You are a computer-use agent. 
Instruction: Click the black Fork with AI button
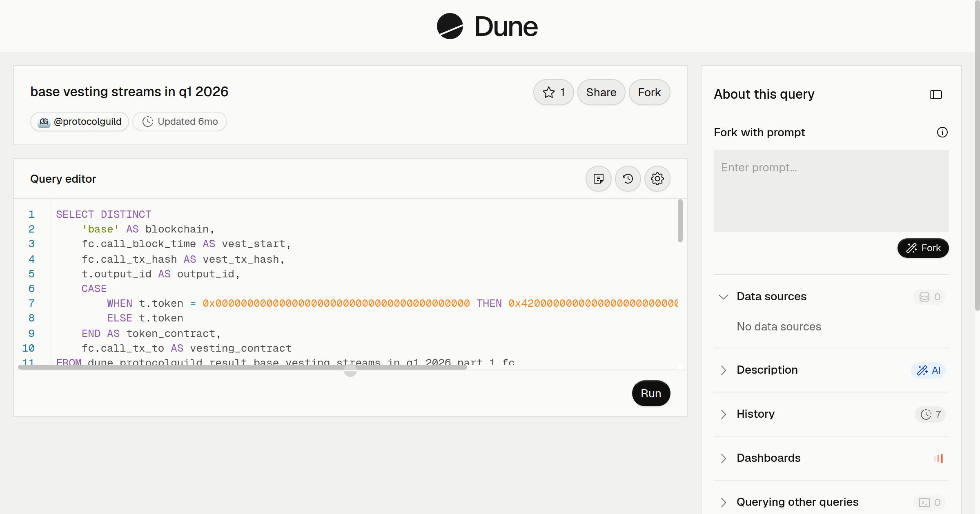point(923,248)
